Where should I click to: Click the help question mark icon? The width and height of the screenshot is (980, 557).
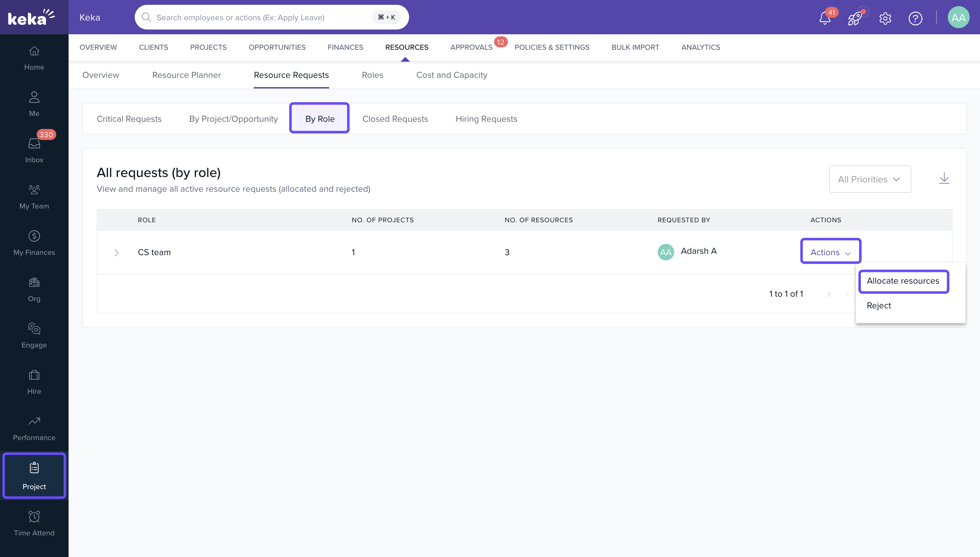click(x=915, y=18)
